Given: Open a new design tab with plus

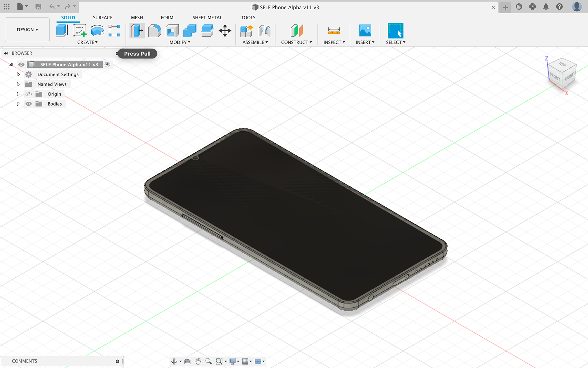Looking at the screenshot, I should [x=505, y=7].
